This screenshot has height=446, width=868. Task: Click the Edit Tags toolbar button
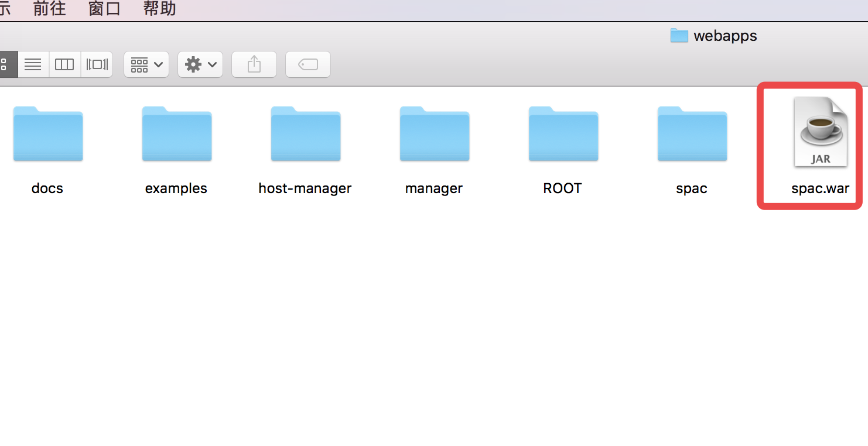308,64
